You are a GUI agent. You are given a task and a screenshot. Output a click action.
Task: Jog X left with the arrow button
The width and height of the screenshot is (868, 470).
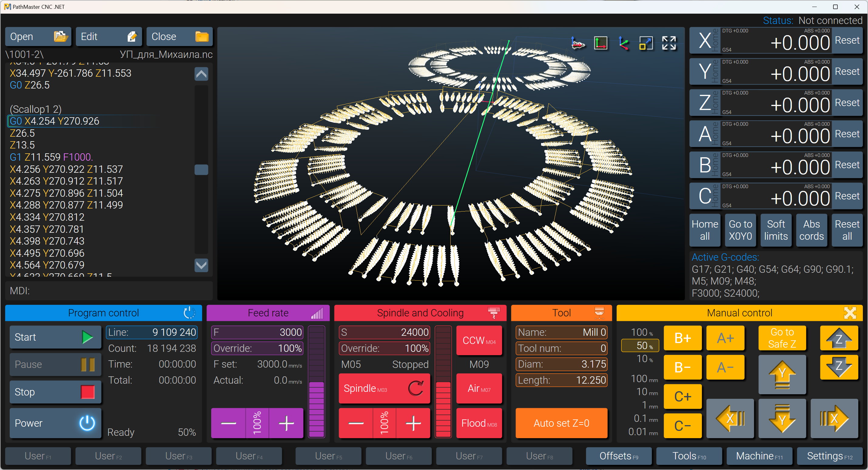(x=730, y=418)
